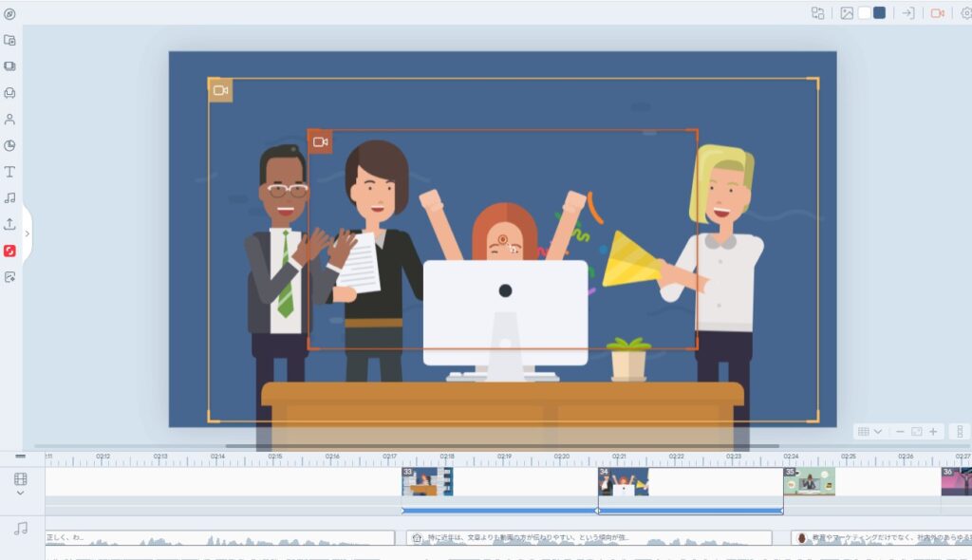
Task: Click the red icon in the sidebar
Action: pyautogui.click(x=9, y=251)
